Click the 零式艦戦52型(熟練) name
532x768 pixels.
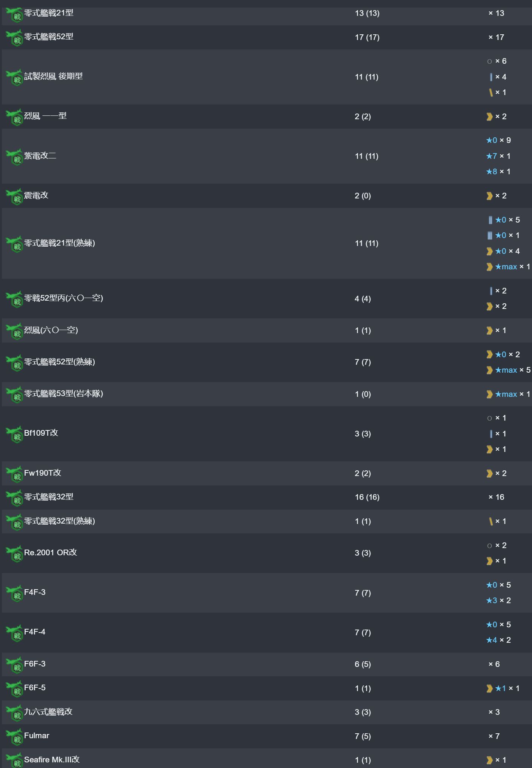[60, 362]
